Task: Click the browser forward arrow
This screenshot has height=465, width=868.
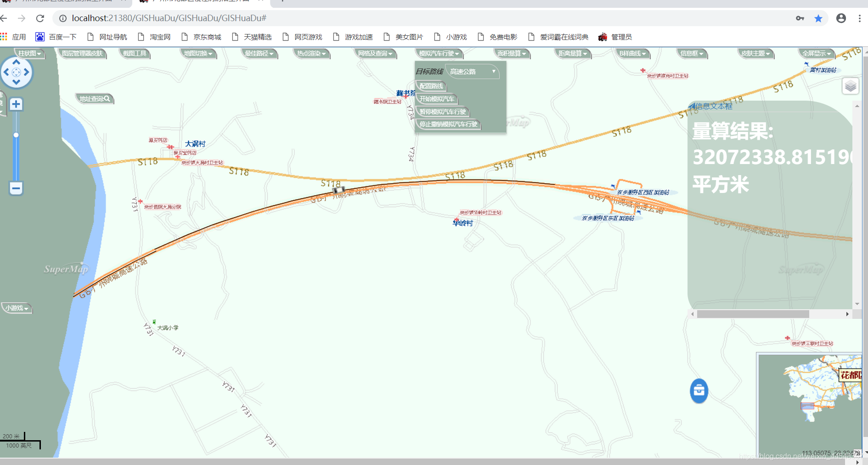Action: coord(22,18)
